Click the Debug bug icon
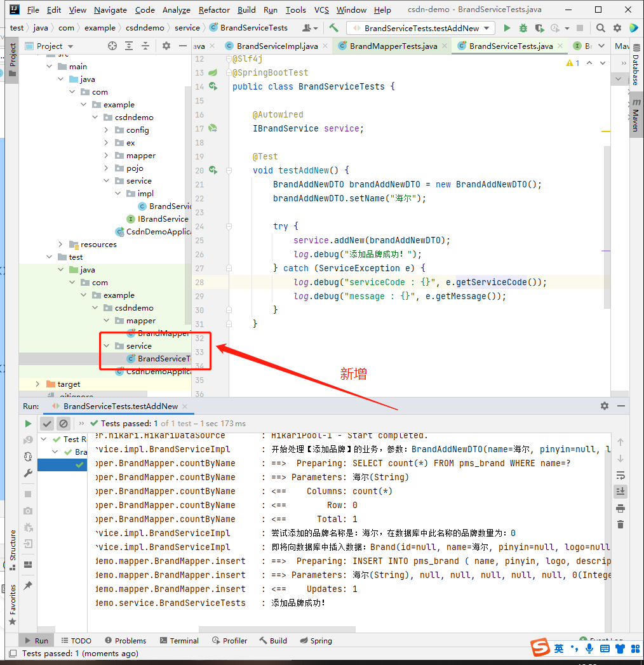This screenshot has height=665, width=644. point(523,28)
